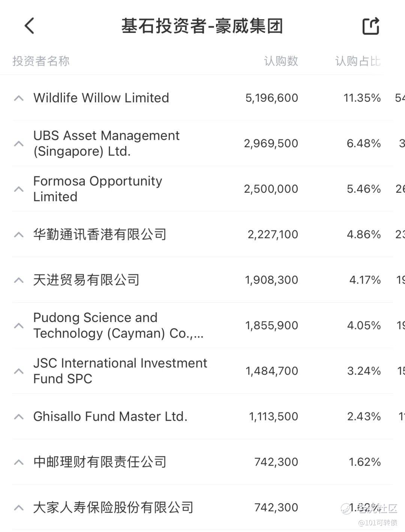
Task: Expand chevron next to 中邮理财有限责任公司
Action: (x=19, y=462)
